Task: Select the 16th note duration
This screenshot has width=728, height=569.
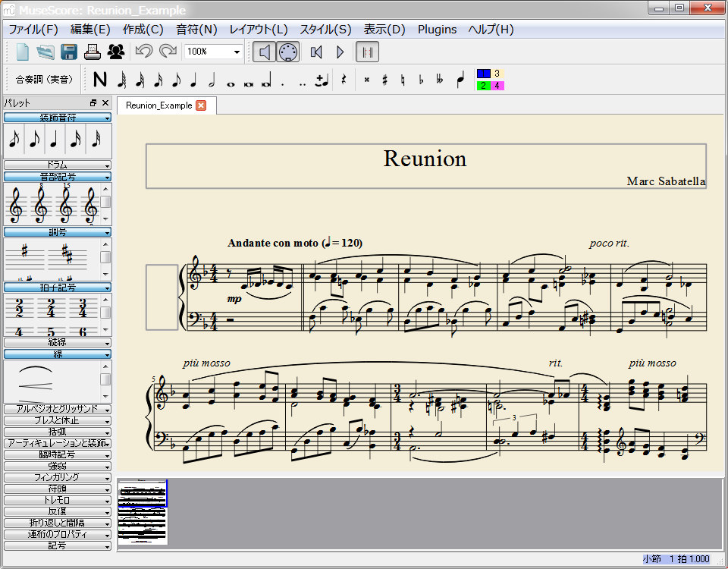Action: click(158, 80)
